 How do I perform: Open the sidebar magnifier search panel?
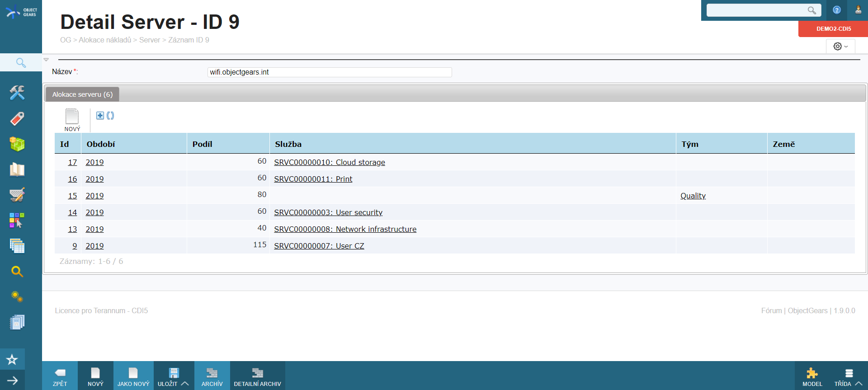tap(21, 62)
